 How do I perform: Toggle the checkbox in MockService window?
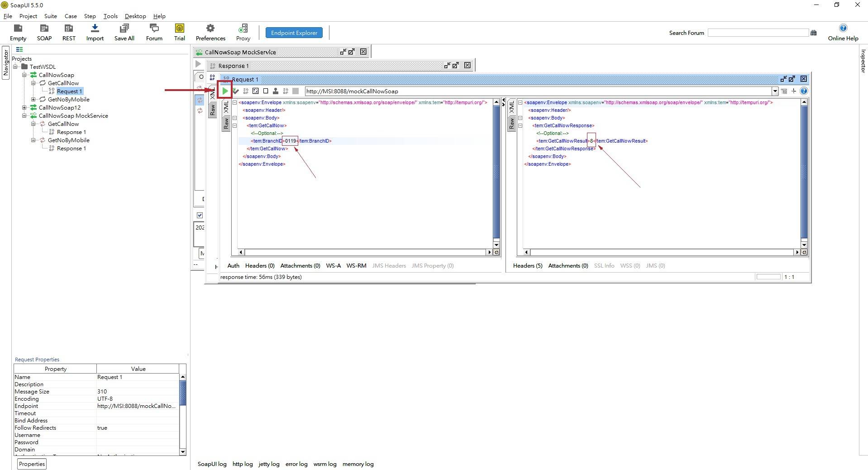pyautogui.click(x=200, y=215)
